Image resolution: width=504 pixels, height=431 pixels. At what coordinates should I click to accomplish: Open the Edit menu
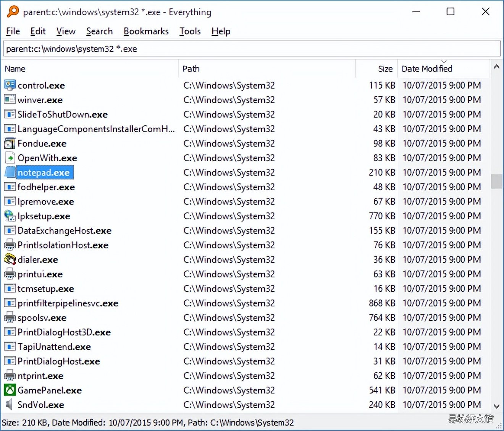point(38,31)
